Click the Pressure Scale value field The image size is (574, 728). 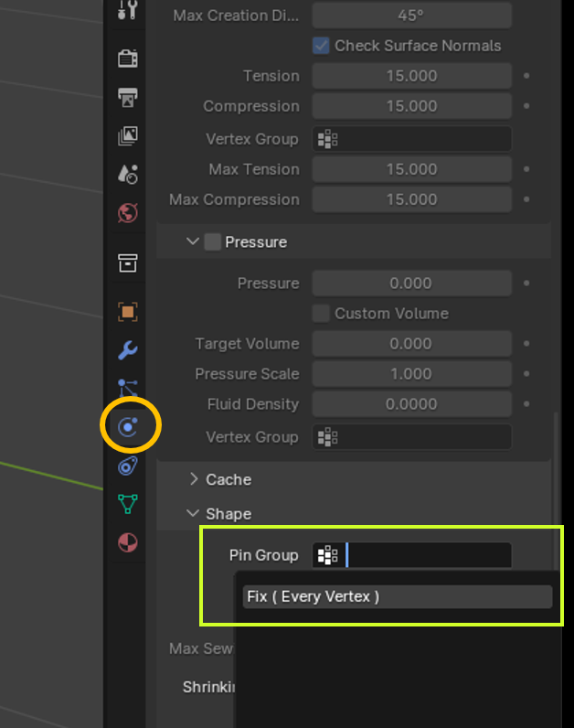tap(412, 374)
